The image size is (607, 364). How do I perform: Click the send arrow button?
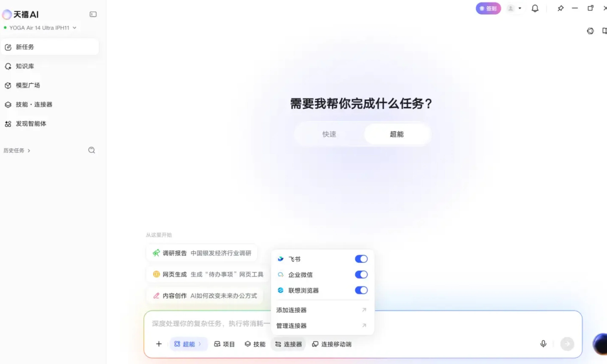(567, 344)
